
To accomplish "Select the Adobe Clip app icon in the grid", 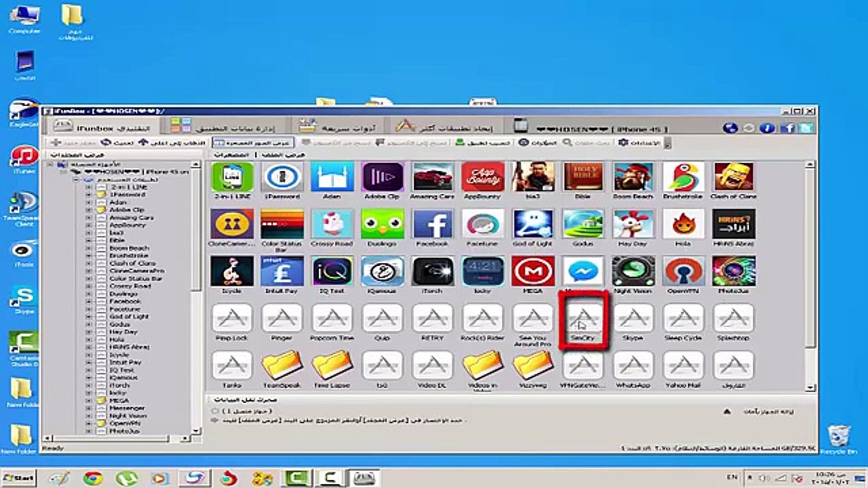I will click(382, 177).
